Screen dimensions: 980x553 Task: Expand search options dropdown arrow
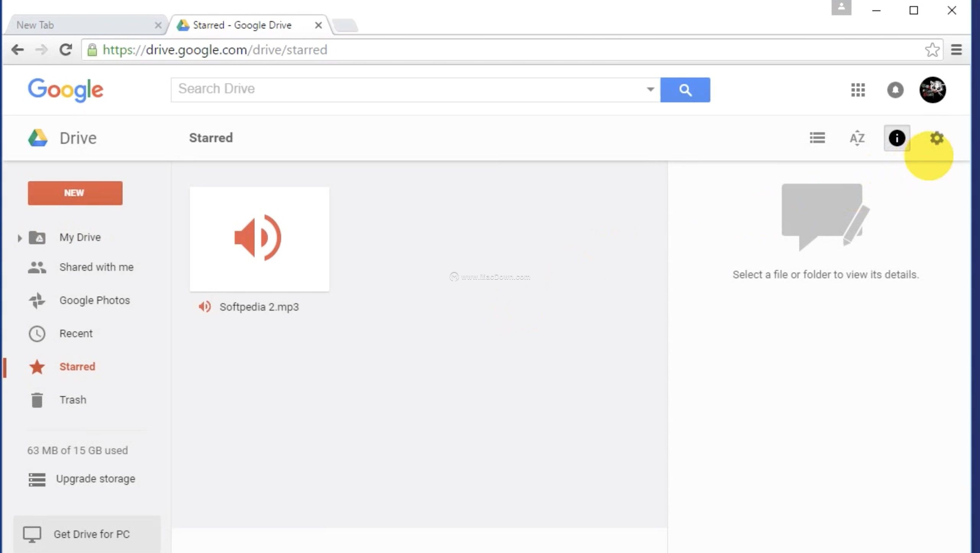tap(650, 89)
